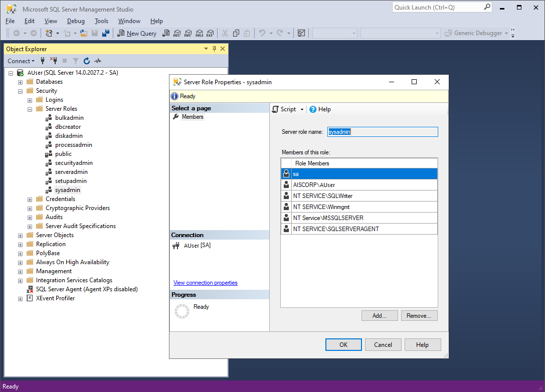Select the securityadmin server role

pos(74,163)
